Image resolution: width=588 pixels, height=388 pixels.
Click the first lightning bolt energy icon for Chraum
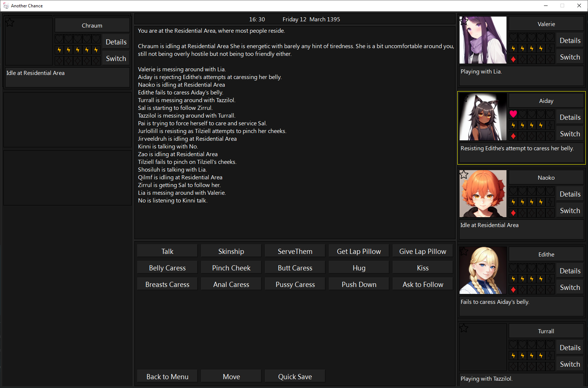click(59, 50)
